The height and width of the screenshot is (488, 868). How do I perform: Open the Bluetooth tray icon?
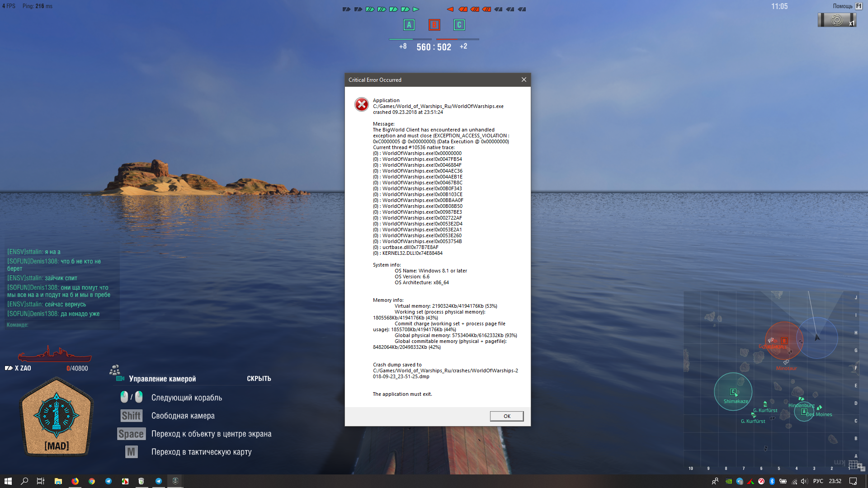pos(772,481)
